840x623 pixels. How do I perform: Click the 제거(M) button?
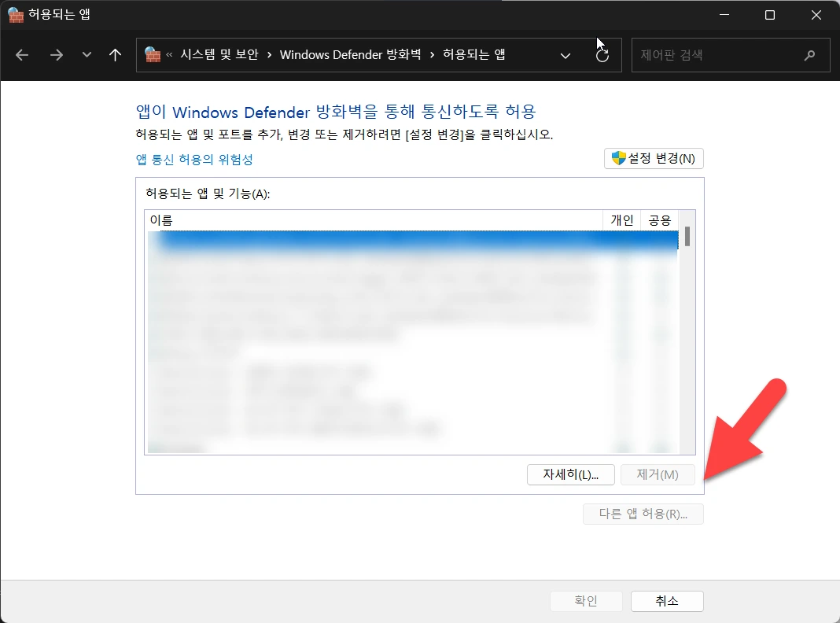658,474
